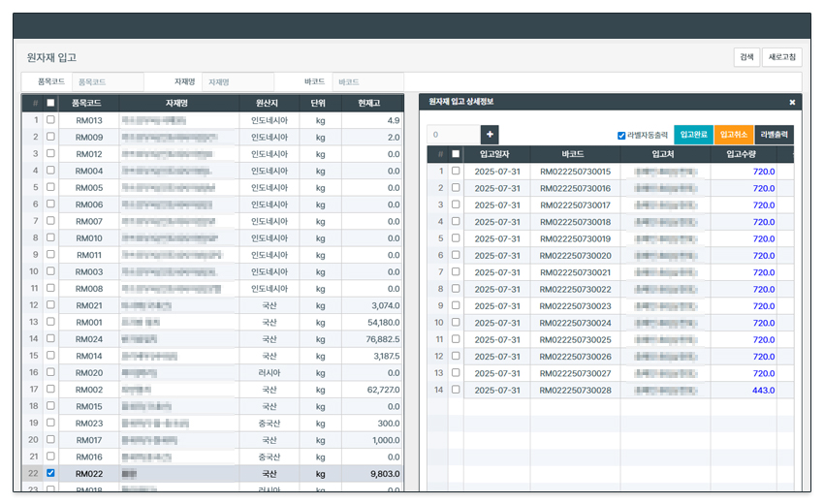This screenshot has width=824, height=504.
Task: Click the plus icon beside quantity field
Action: tap(490, 135)
